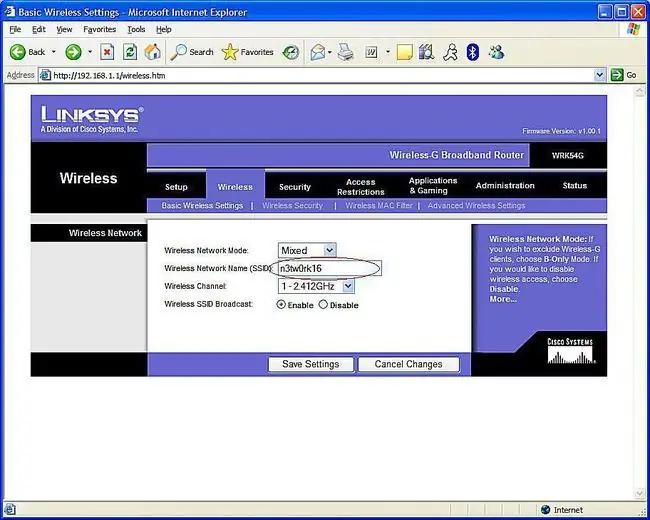This screenshot has width=650, height=520.
Task: Click the page icon in address bar
Action: pyautogui.click(x=45, y=75)
